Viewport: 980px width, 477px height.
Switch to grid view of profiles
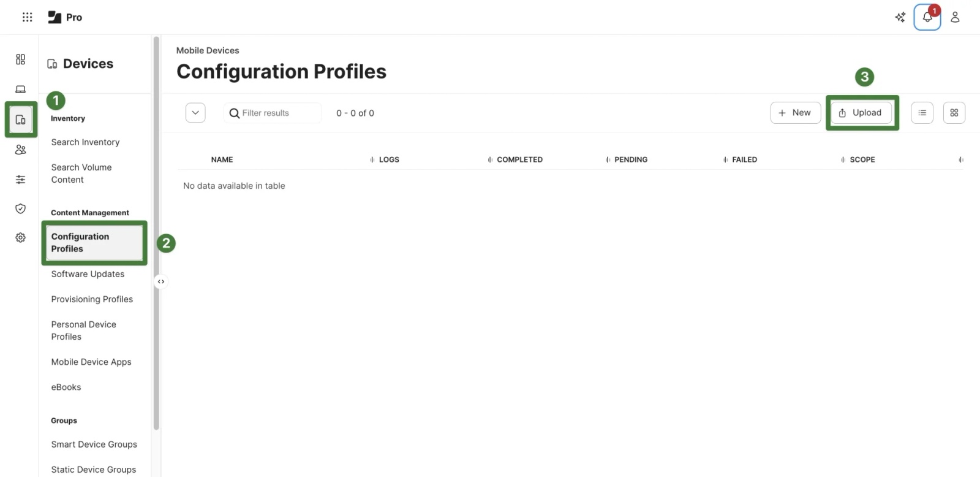(x=954, y=113)
